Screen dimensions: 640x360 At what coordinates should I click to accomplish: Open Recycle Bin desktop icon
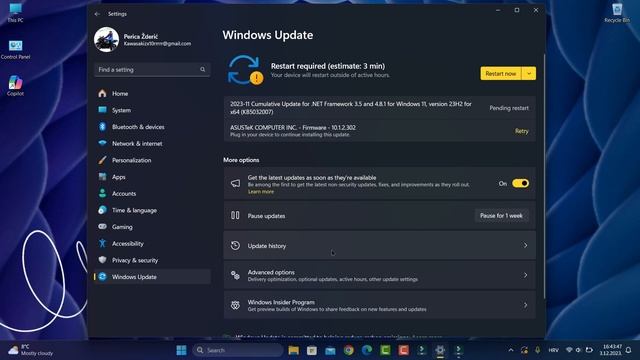[x=617, y=13]
